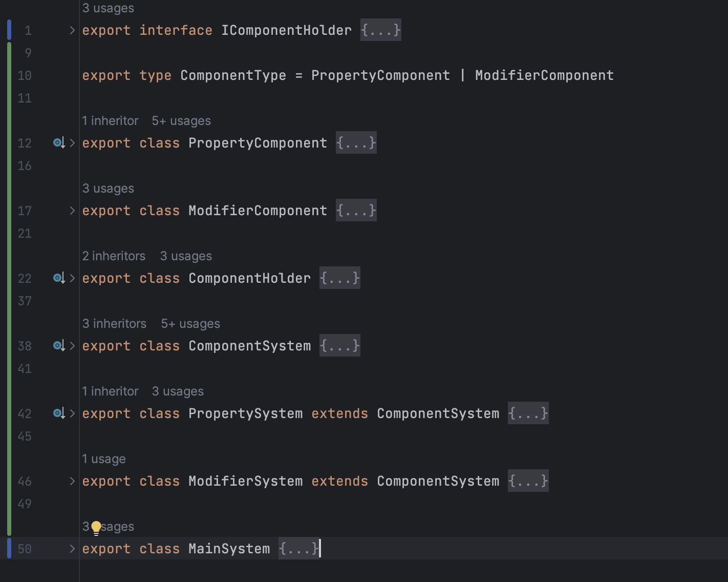728x582 pixels.
Task: Click the inheritor gutter icon for PropertyComponent
Action: pyautogui.click(x=59, y=143)
